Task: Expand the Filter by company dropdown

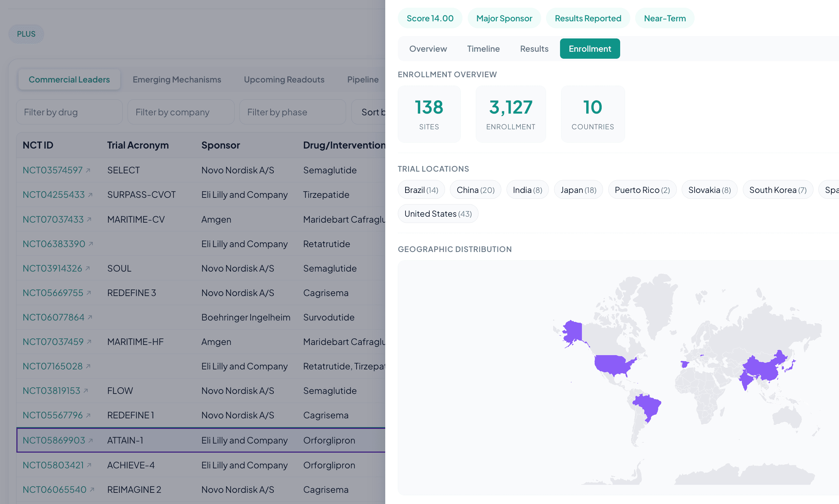Action: 181,112
